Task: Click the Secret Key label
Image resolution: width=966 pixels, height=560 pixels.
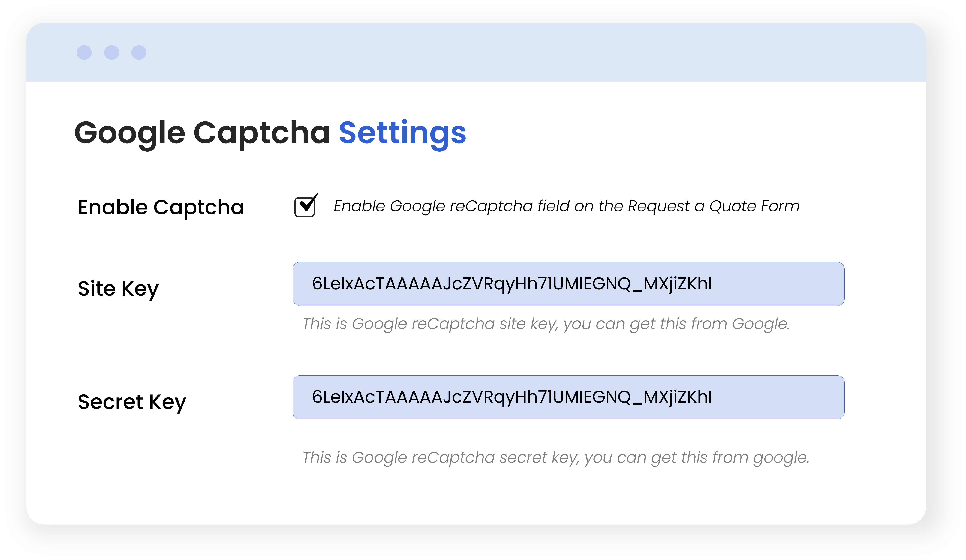Action: pyautogui.click(x=132, y=402)
